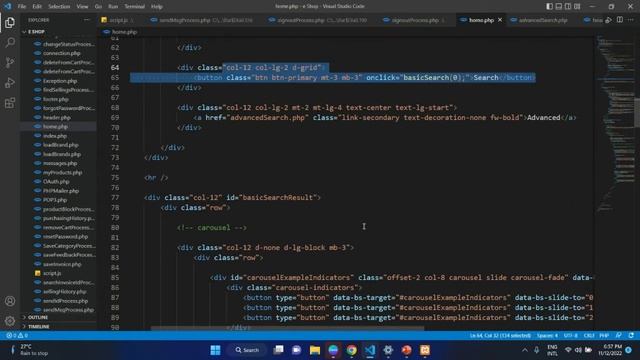The width and height of the screenshot is (640, 360).
Task: Open the File menu
Action: click(22, 7)
